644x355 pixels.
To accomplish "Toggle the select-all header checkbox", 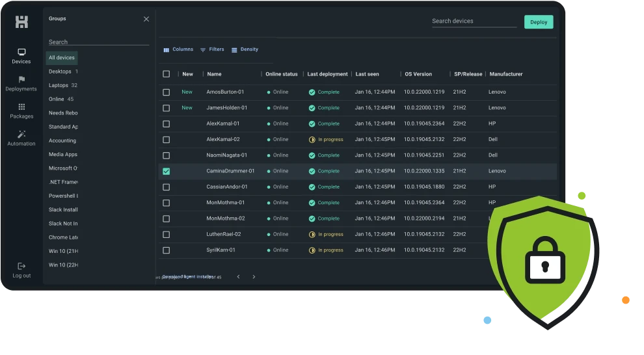I will pos(167,74).
